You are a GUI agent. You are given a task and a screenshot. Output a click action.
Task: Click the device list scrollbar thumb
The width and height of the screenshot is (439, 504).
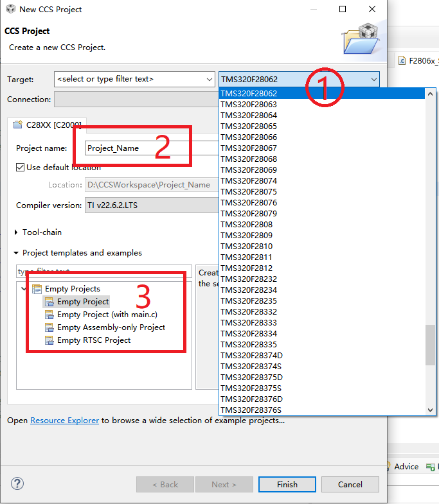[x=430, y=345]
